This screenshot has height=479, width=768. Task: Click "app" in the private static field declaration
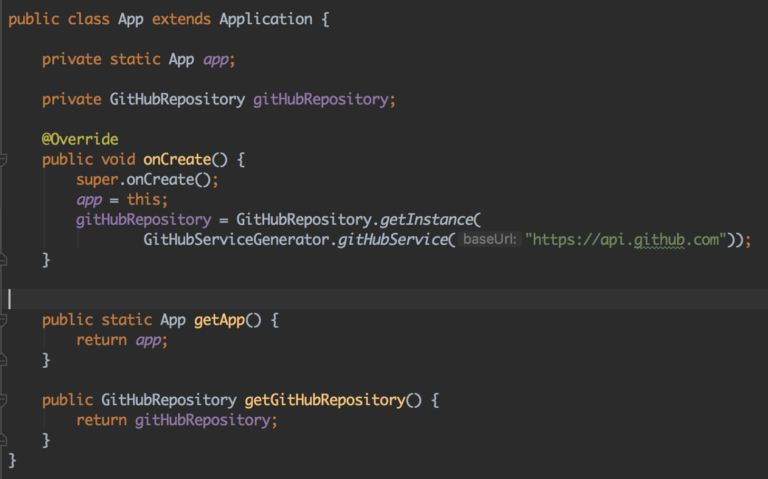point(216,60)
